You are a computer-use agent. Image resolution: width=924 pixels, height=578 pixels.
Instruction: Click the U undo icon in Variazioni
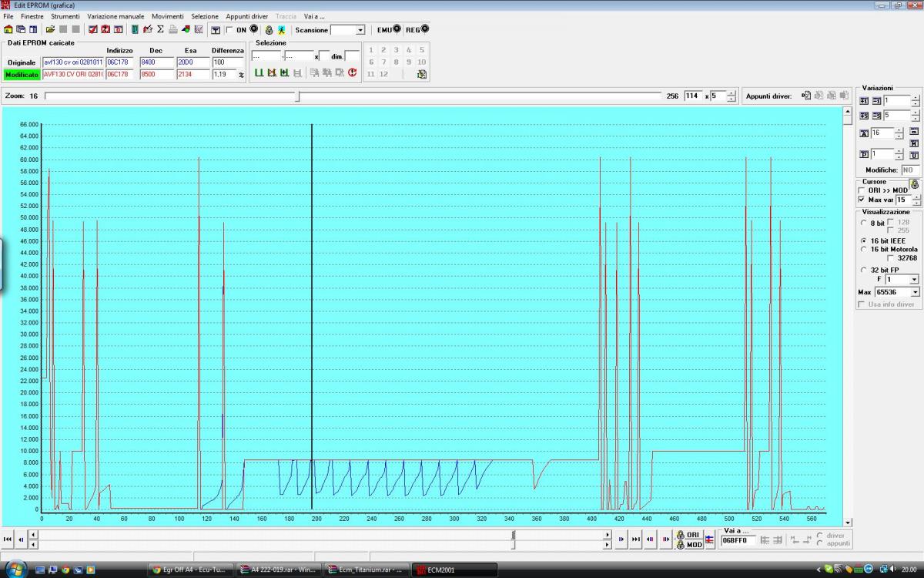(914, 155)
